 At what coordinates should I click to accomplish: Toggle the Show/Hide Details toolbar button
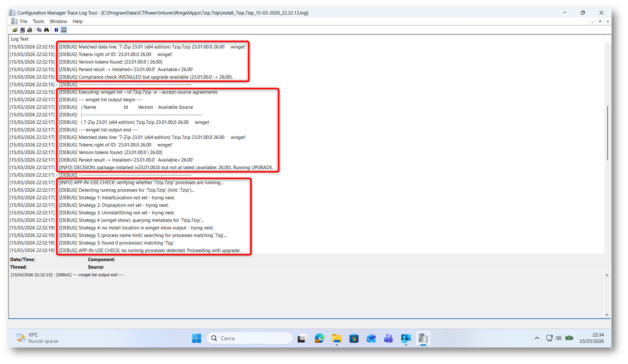click(x=64, y=30)
